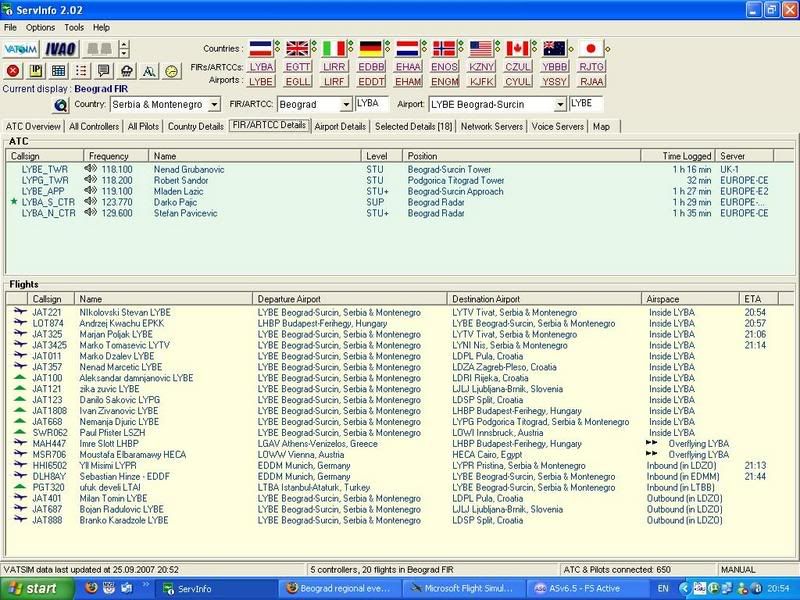Click the LYBE airport code input field
The width and height of the screenshot is (800, 600).
(586, 104)
